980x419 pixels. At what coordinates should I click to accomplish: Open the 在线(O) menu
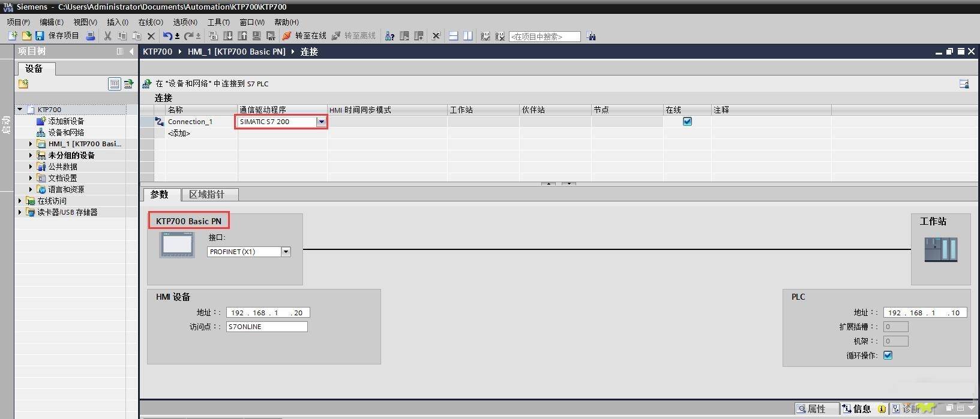click(x=151, y=22)
